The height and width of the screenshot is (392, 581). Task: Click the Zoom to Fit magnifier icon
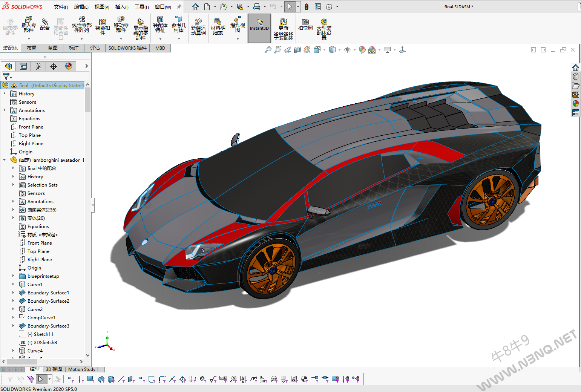point(268,50)
